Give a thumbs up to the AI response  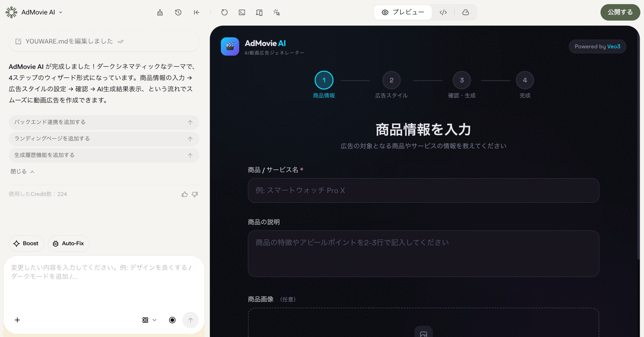pos(185,194)
